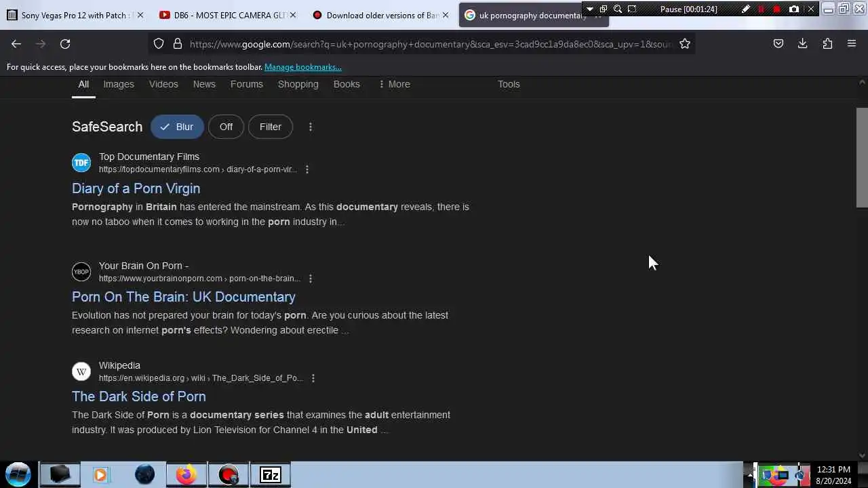The width and height of the screenshot is (868, 488).
Task: Close the DB6 YouTube tab
Action: click(x=293, y=15)
